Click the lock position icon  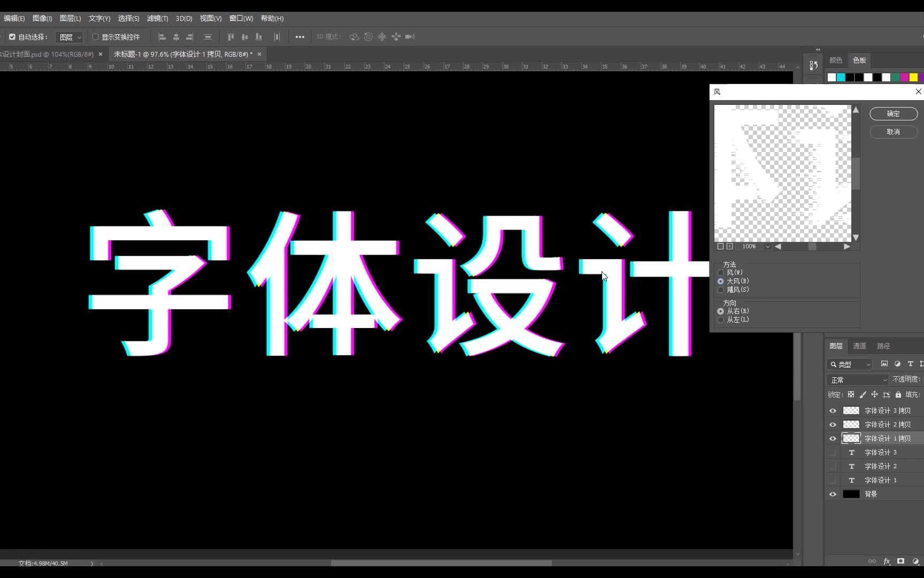pos(874,394)
